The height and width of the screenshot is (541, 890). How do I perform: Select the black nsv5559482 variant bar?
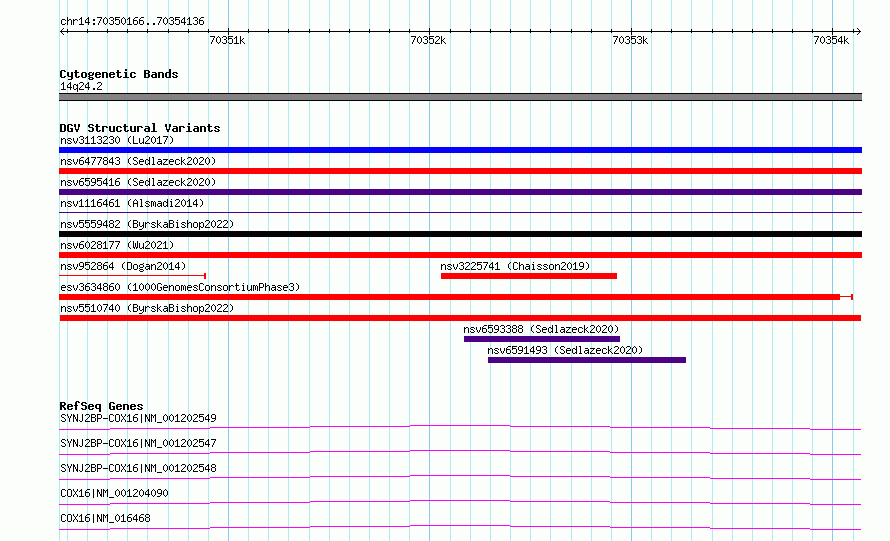(460, 234)
